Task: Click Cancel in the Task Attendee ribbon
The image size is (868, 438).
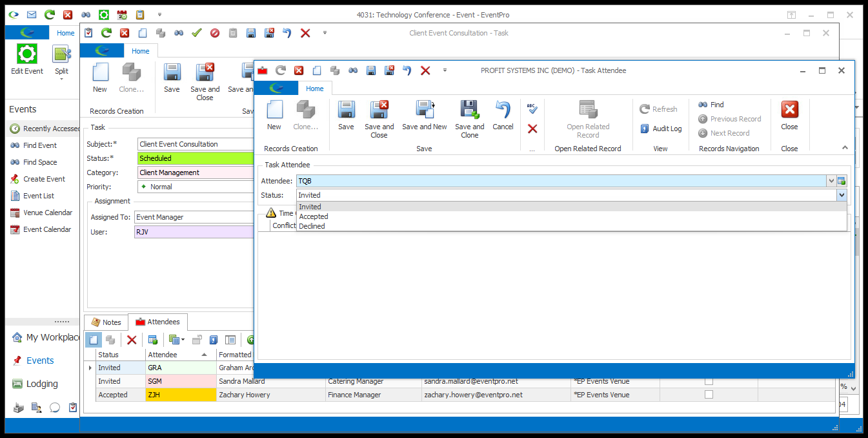Action: coord(503,115)
